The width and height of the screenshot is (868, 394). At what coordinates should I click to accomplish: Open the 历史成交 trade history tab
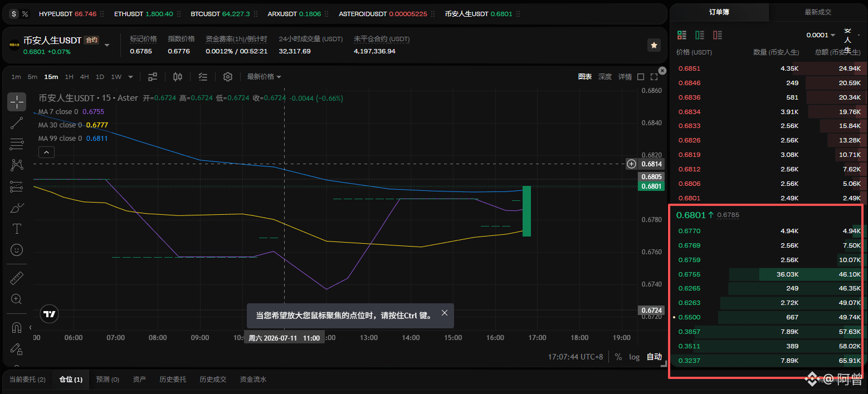point(213,380)
